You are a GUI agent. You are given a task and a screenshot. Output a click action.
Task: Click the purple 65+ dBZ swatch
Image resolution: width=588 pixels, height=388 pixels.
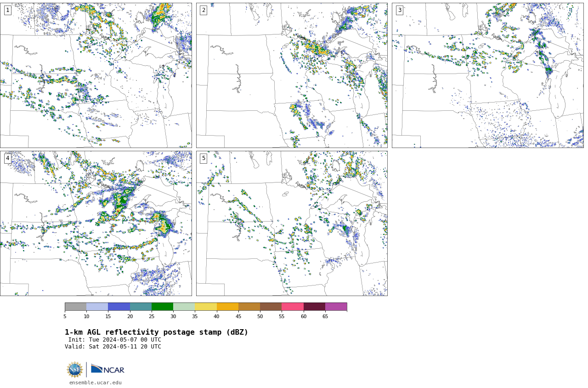coord(336,307)
